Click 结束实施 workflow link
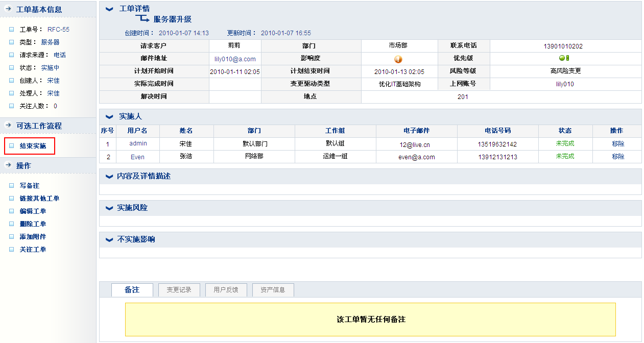 click(33, 146)
